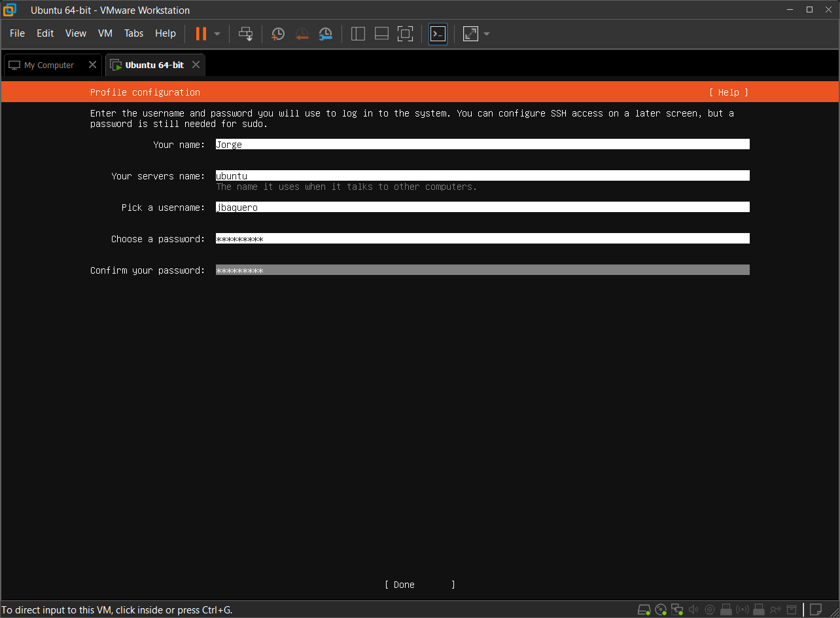Open the VM menu

105,33
